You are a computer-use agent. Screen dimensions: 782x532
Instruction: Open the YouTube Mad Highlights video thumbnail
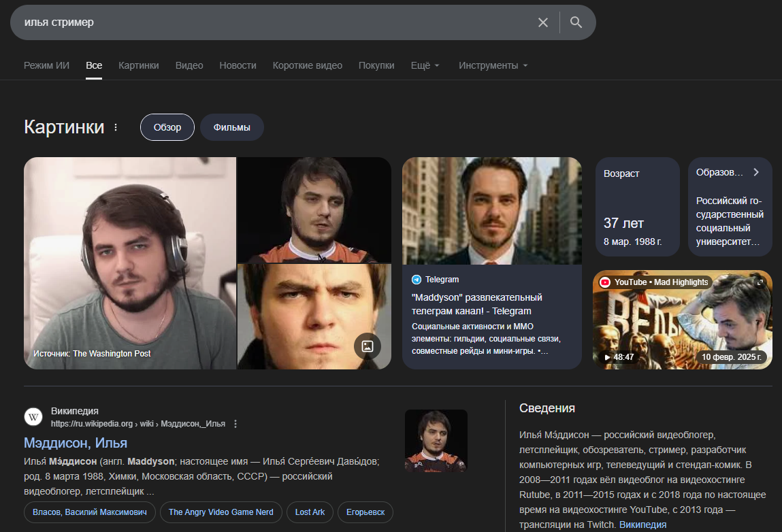tap(682, 320)
